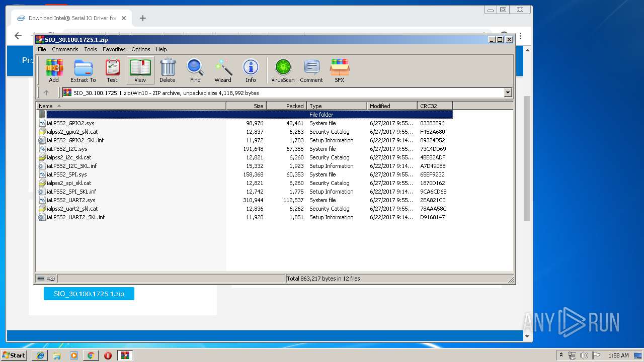Image resolution: width=644 pixels, height=362 pixels.
Task: Sort files by Packed column
Action: [x=286, y=106]
